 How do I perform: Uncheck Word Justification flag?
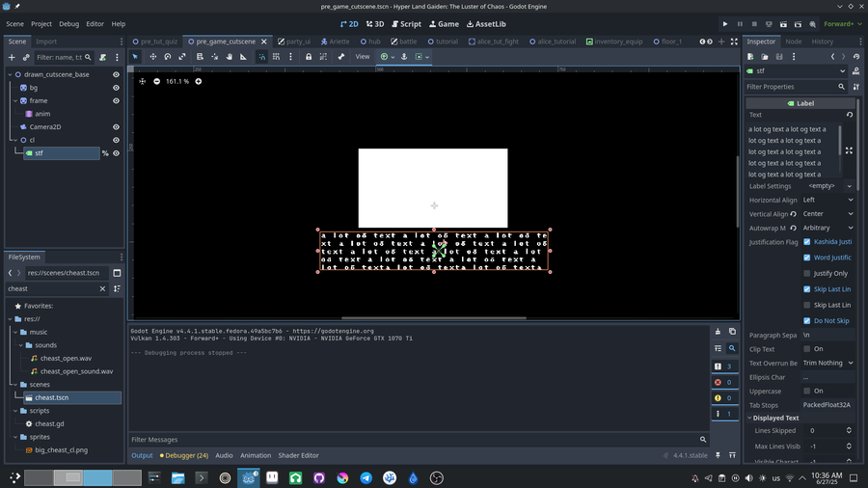(x=807, y=258)
